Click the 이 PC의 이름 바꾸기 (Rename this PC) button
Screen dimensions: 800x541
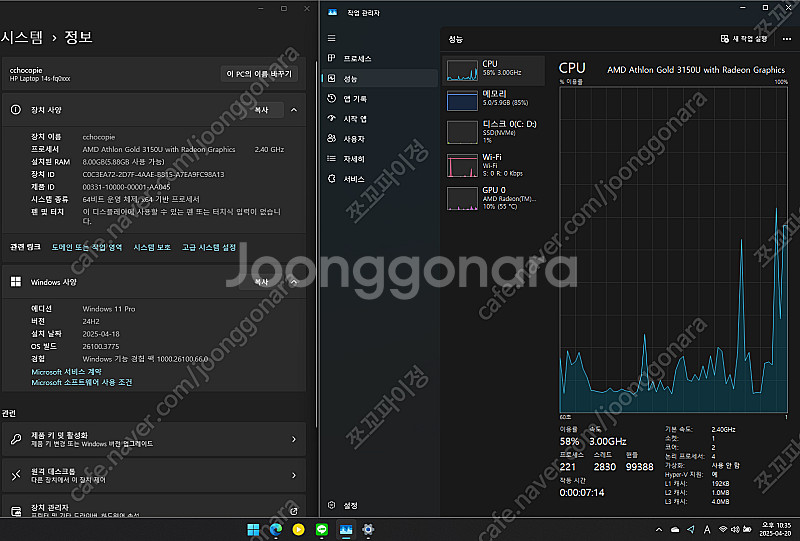coord(259,74)
